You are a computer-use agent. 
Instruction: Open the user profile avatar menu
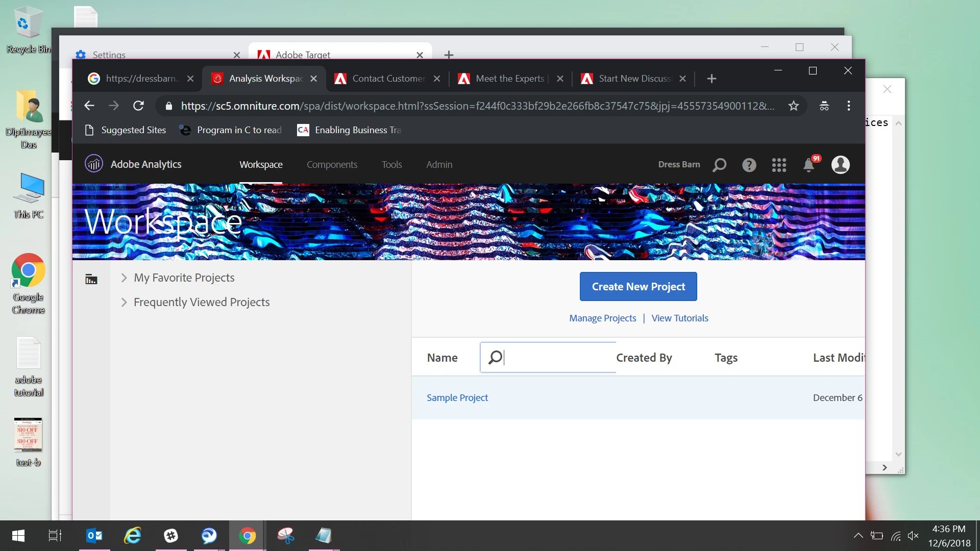(x=840, y=165)
